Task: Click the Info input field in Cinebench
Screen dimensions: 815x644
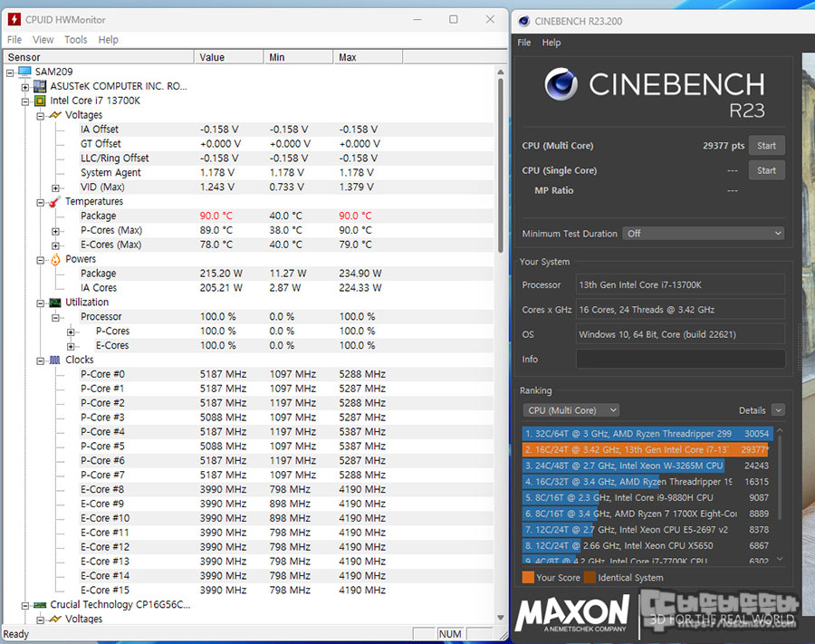Action: click(x=680, y=360)
